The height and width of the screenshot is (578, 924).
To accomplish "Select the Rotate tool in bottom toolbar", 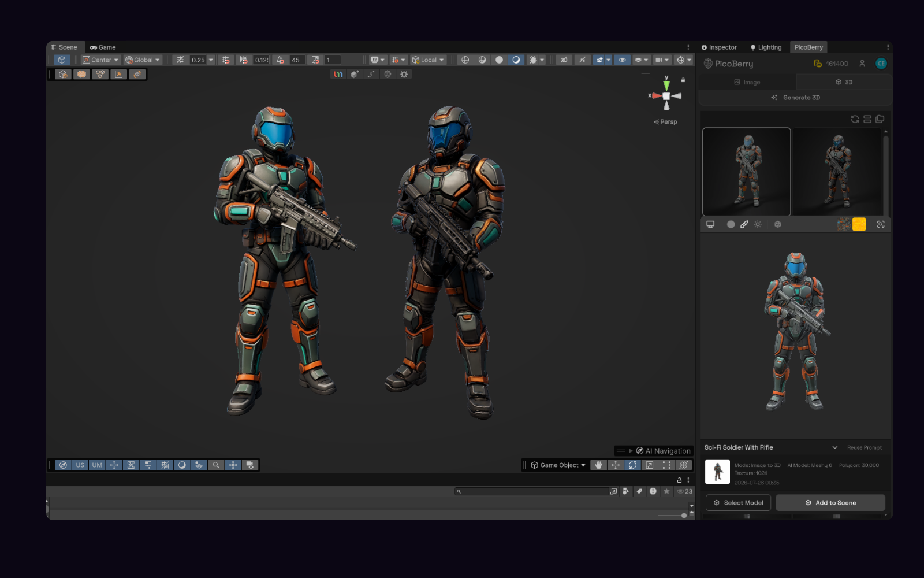I will click(x=632, y=465).
